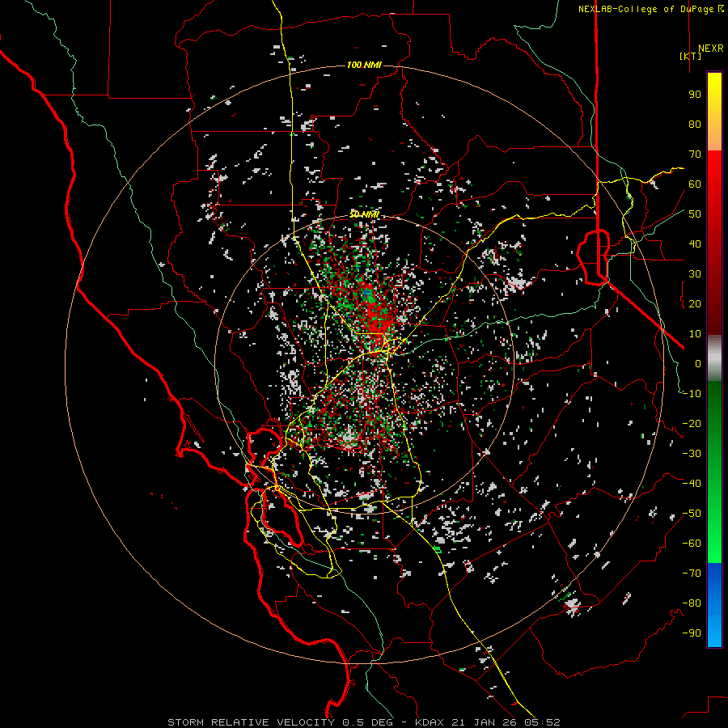Click the -80 value on the velocity scale
The image size is (728, 728).
pos(692,603)
